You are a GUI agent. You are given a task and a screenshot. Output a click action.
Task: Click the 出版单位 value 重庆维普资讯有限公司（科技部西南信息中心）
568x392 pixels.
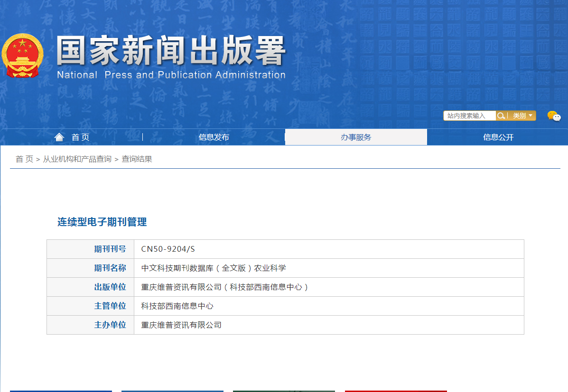[225, 287]
